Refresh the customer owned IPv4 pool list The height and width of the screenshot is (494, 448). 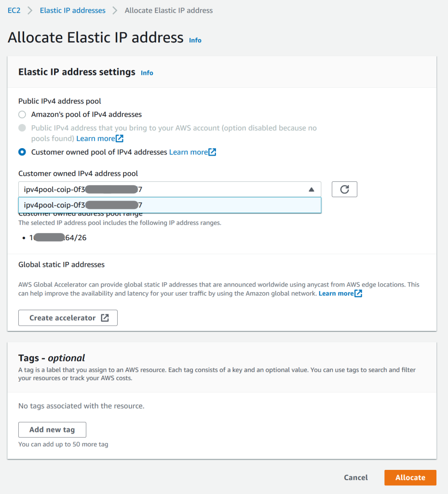344,189
